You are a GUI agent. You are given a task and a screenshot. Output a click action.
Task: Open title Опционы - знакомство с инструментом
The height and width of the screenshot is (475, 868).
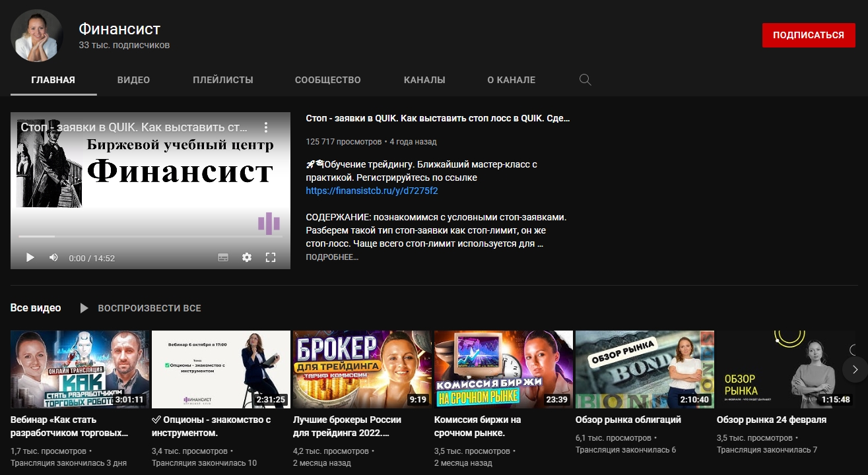pyautogui.click(x=211, y=426)
